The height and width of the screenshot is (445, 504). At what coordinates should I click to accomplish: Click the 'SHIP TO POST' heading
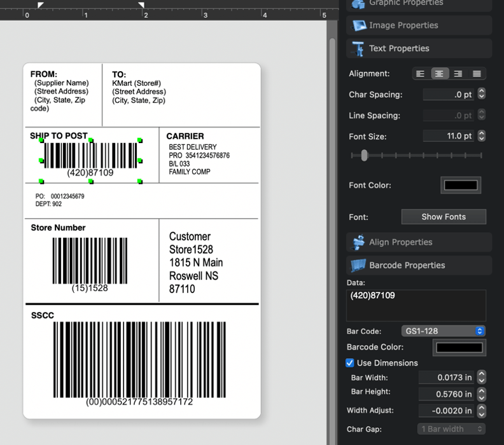(x=59, y=136)
